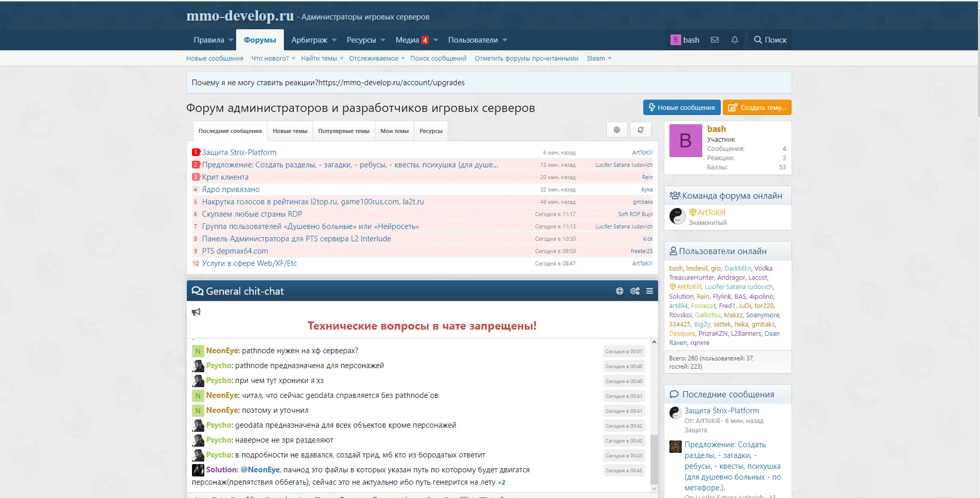980x498 pixels.
Task: Click Отметить форумы прочитанными
Action: (x=527, y=59)
